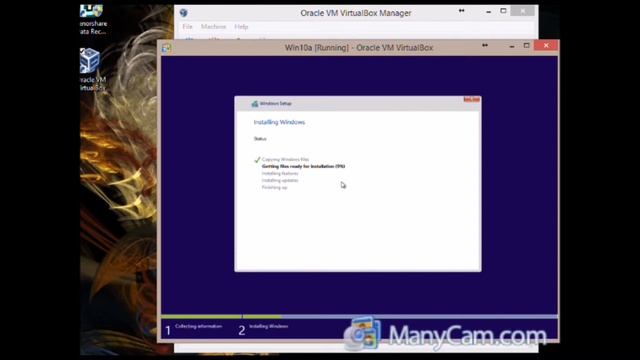640x360 pixels.
Task: Open Help menu in VirtualBox Manager
Action: pos(241,27)
